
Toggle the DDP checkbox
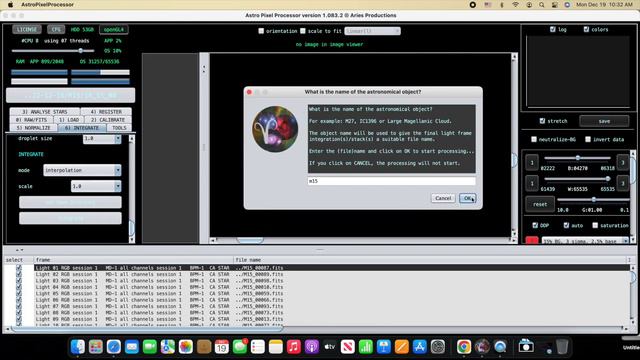(x=535, y=225)
